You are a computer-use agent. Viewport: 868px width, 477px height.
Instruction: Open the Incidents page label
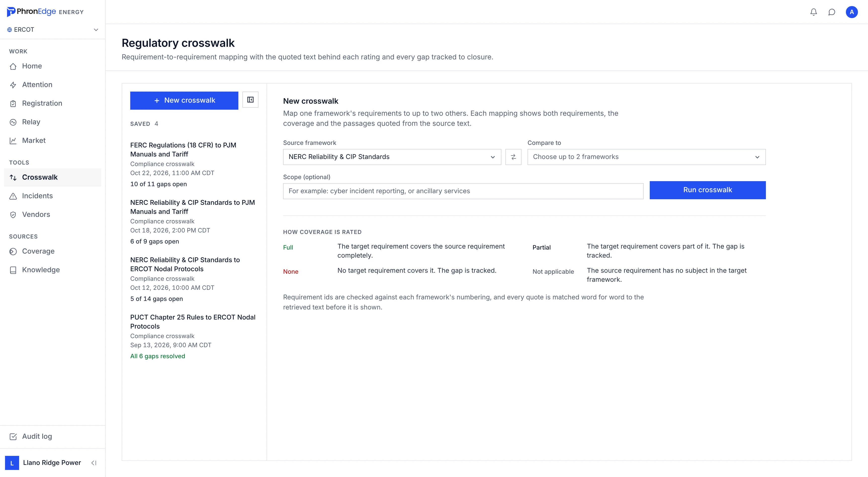coord(37,196)
